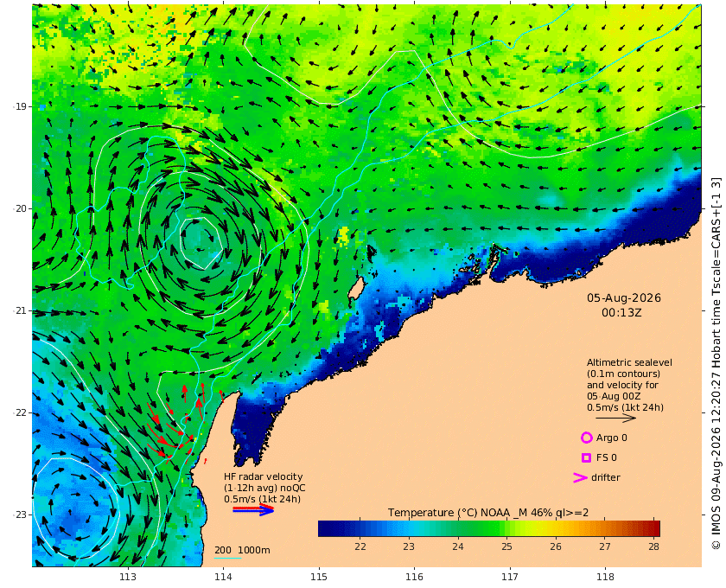Viewport: 726px width, 588px height.
Task: Click the magenta FS square legend icon
Action: (586, 457)
